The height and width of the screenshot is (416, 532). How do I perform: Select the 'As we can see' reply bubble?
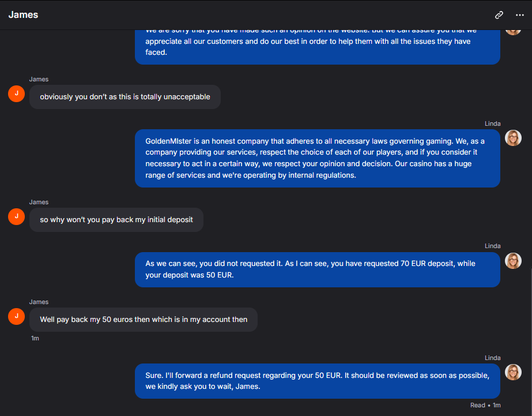317,269
